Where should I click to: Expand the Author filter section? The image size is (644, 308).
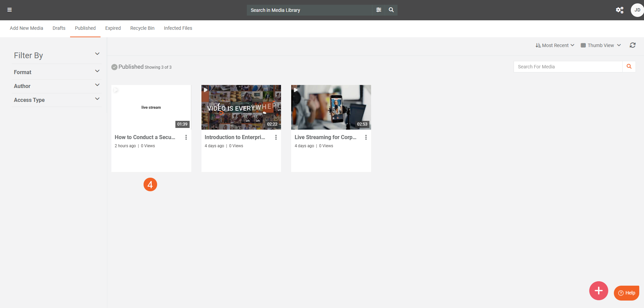pyautogui.click(x=56, y=86)
